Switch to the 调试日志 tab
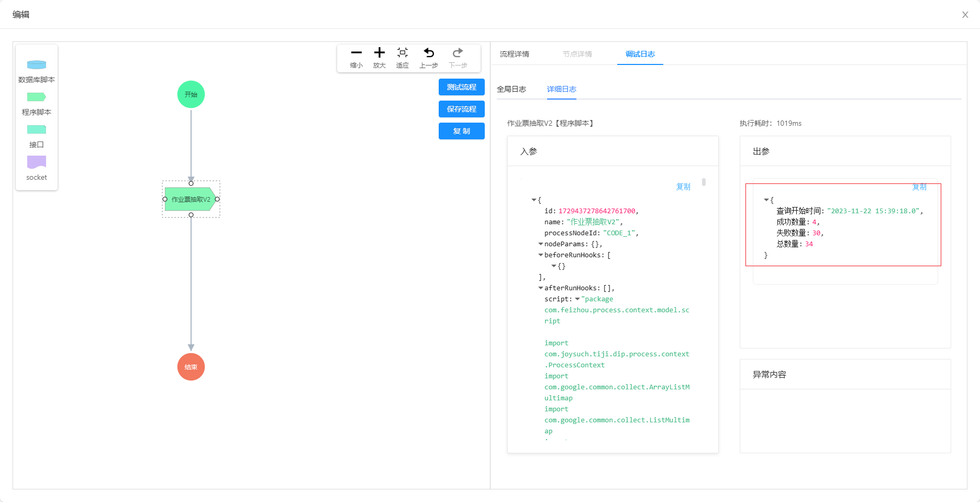This screenshot has height=502, width=980. pos(640,54)
